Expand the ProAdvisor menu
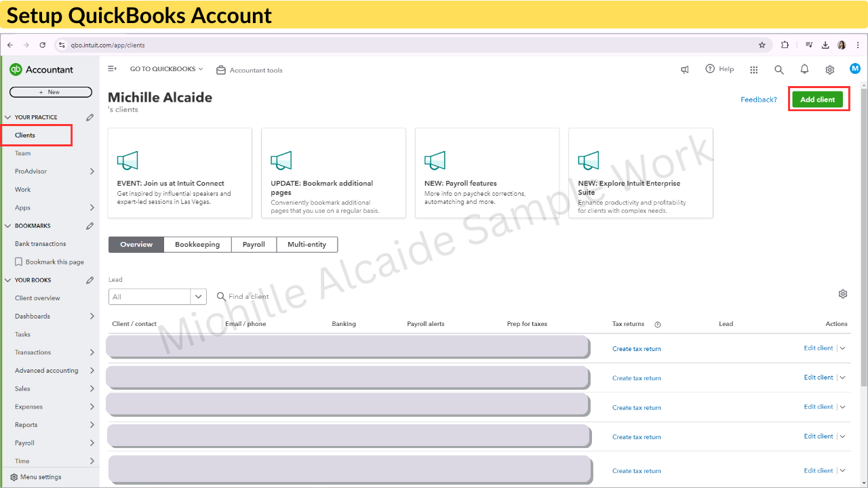Screen dimensions: 868x488 click(x=92, y=171)
